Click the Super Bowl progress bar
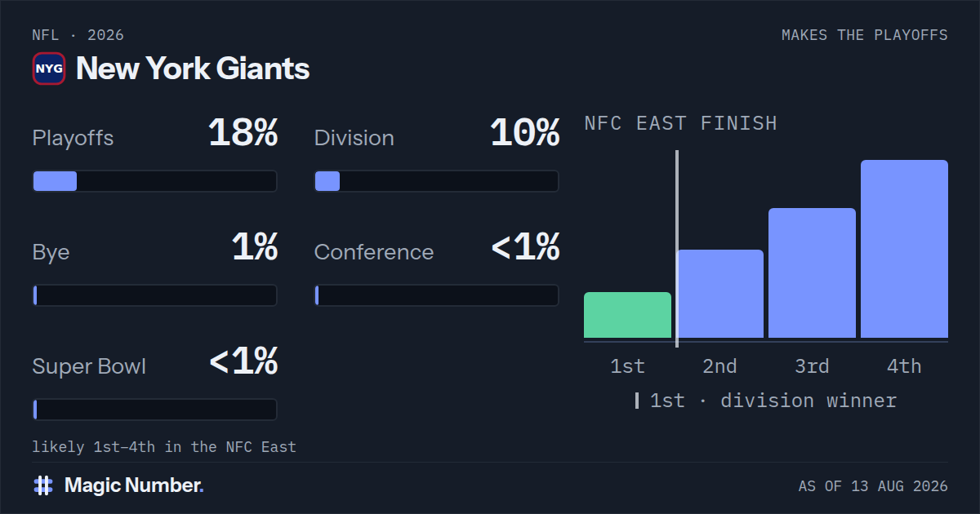The height and width of the screenshot is (514, 980). tap(155, 410)
